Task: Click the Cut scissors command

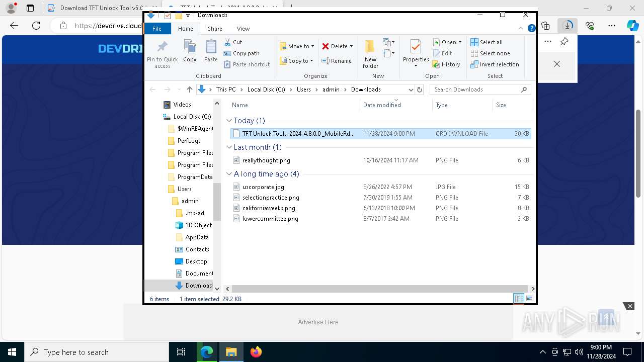Action: [x=233, y=42]
